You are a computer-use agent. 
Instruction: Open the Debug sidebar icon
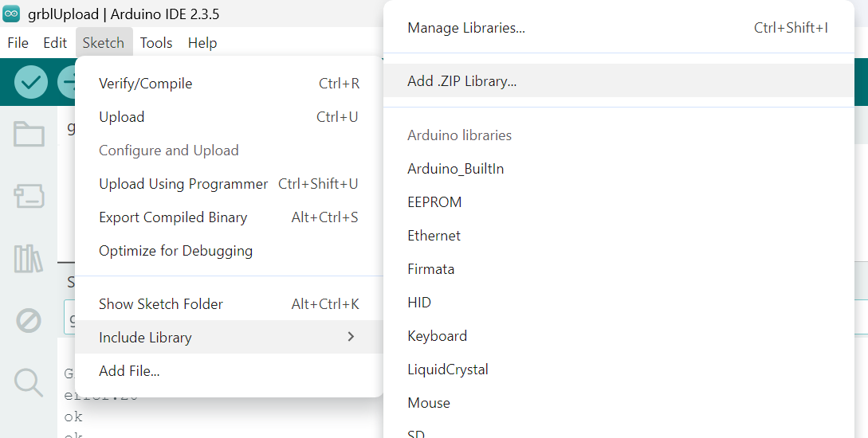point(29,321)
